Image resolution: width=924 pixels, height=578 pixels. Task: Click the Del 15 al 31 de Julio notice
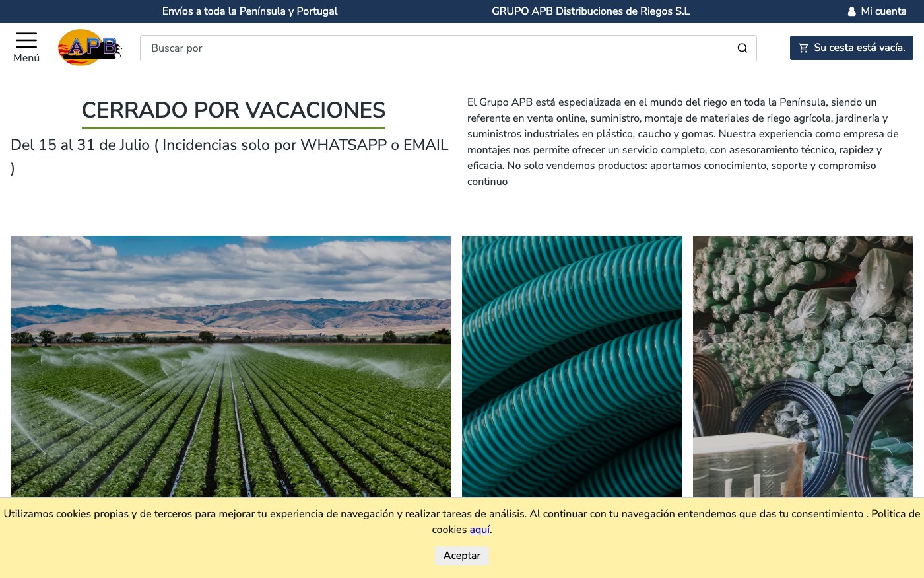pyautogui.click(x=230, y=157)
